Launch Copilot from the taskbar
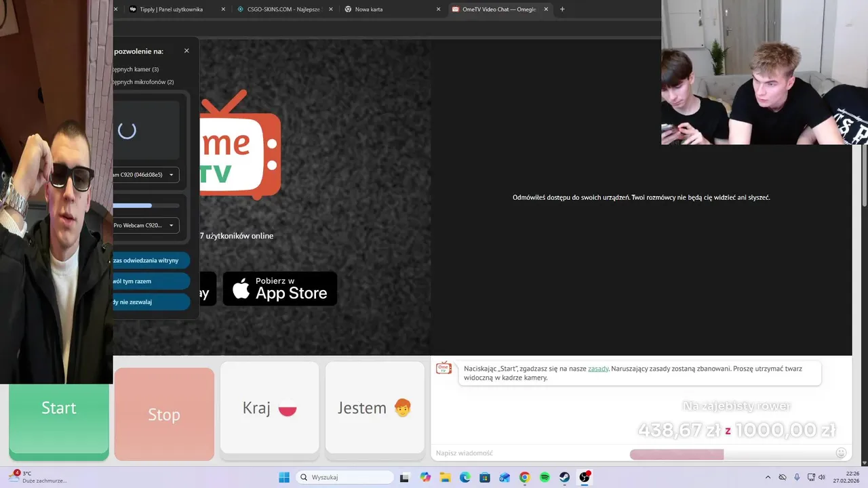This screenshot has height=488, width=868. (425, 477)
